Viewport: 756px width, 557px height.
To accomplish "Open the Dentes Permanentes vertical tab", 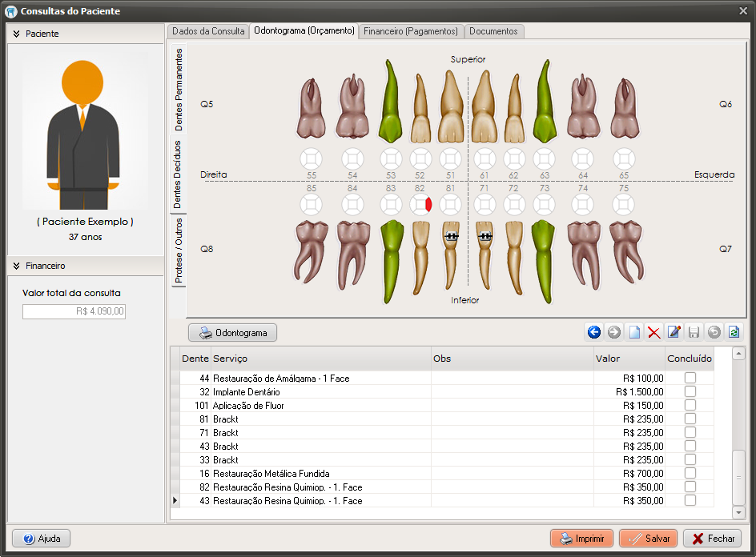I will click(x=178, y=90).
